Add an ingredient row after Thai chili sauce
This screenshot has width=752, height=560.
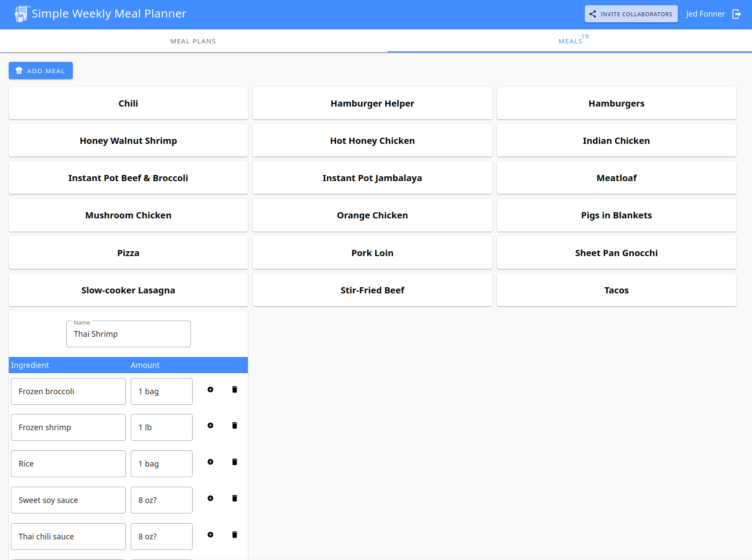(211, 535)
